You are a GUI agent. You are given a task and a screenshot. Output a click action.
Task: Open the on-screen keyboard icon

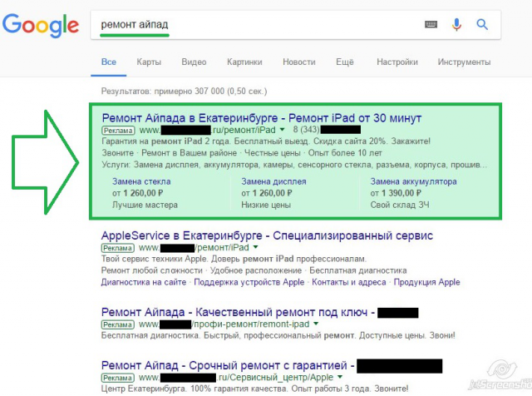[x=431, y=24]
